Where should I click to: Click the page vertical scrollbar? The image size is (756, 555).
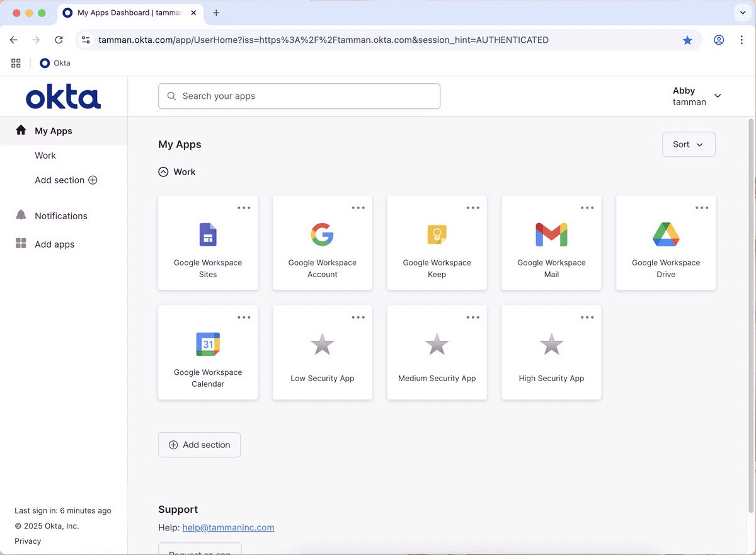751,315
